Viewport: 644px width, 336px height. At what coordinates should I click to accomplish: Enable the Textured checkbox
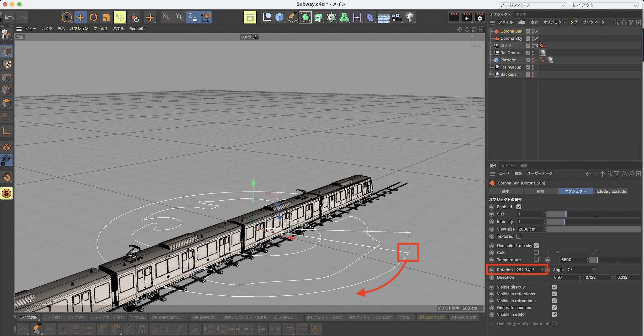coord(519,236)
